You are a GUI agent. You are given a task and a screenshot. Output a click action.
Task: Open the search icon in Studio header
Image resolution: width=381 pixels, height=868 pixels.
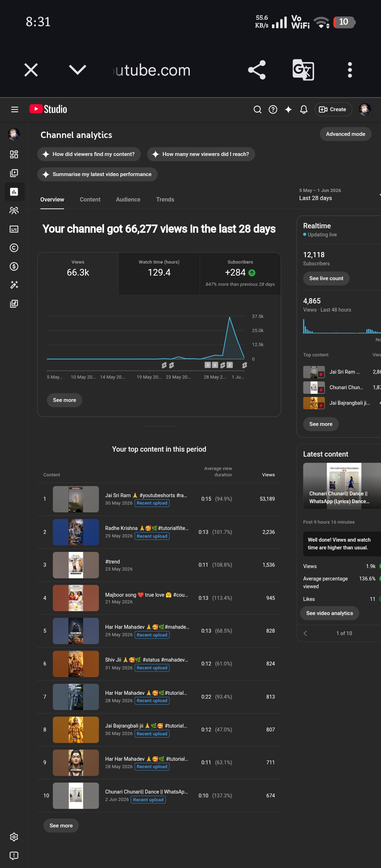(x=258, y=109)
